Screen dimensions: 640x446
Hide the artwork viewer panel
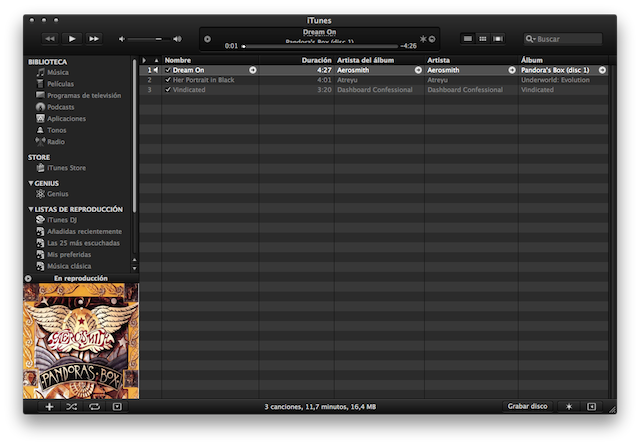point(117,407)
